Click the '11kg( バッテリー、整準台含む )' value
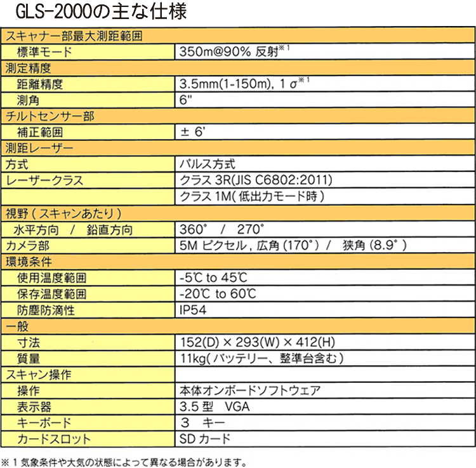 point(261,358)
